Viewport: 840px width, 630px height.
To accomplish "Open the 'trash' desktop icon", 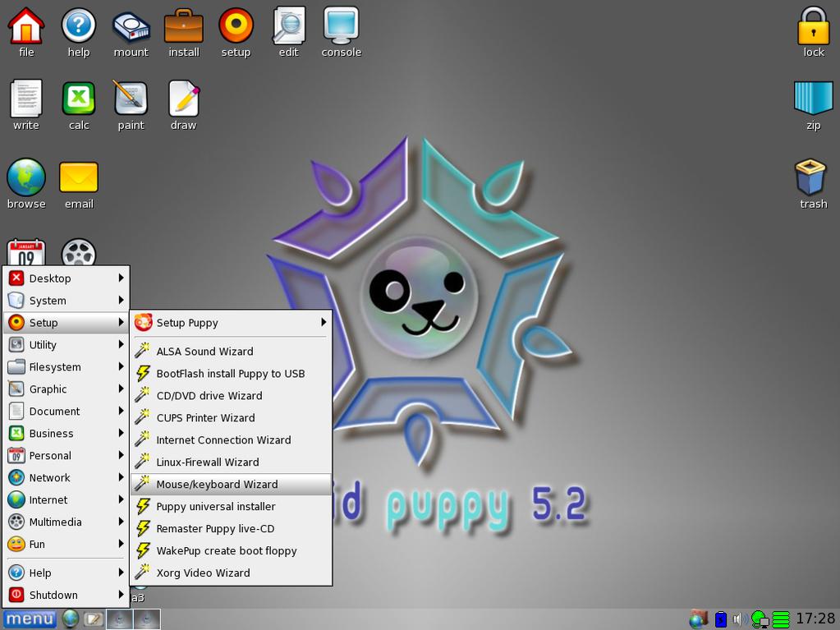I will 810,177.
